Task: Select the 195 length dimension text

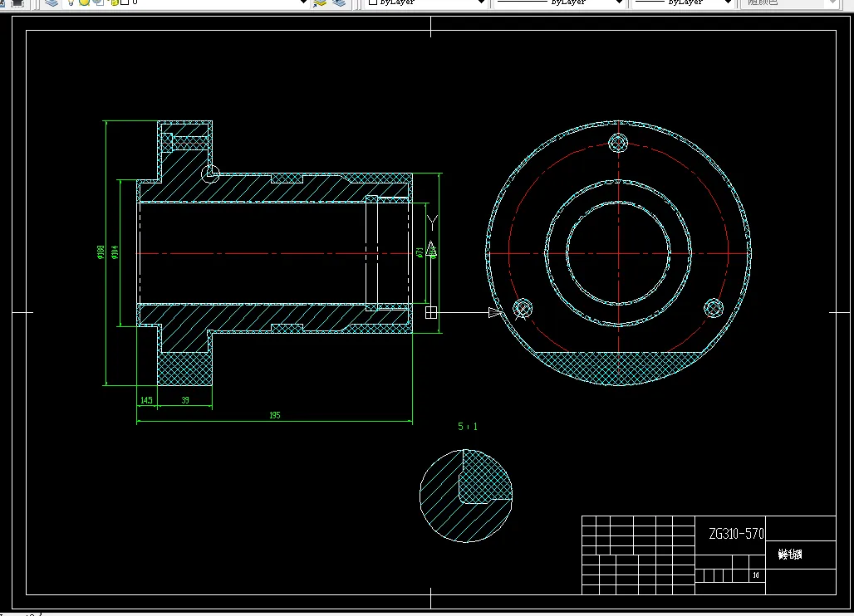Action: click(x=274, y=415)
